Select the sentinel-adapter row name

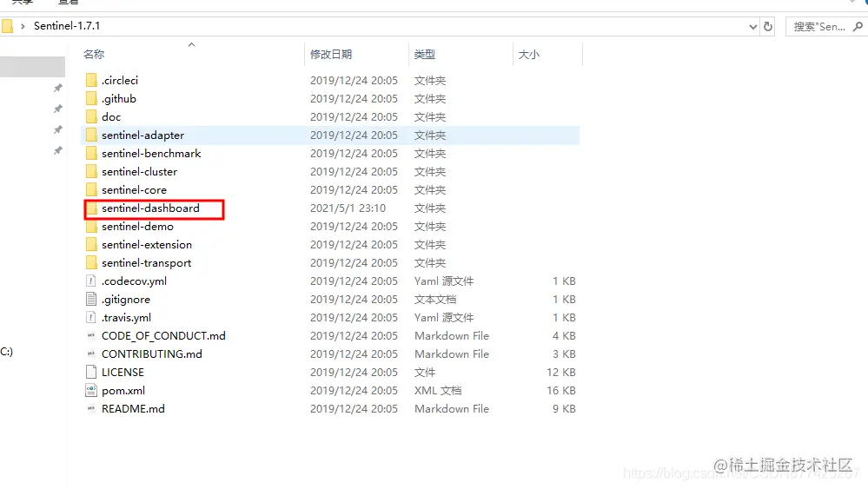tap(142, 135)
